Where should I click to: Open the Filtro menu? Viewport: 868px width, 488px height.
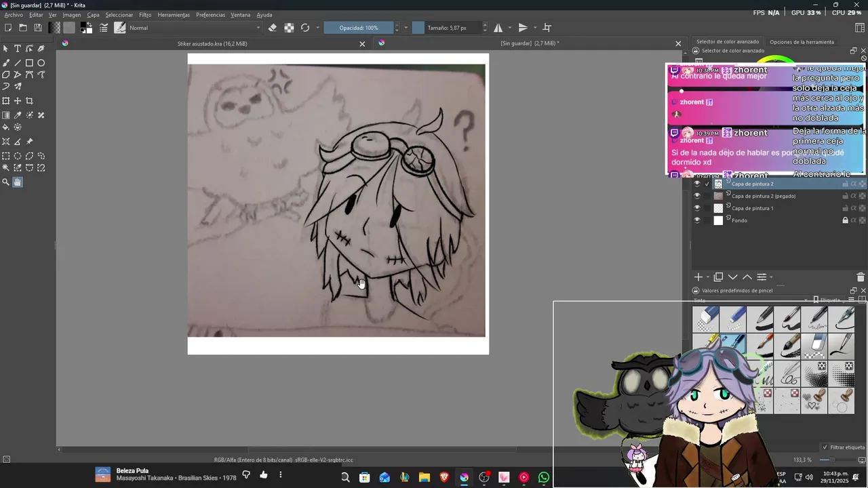tap(145, 15)
